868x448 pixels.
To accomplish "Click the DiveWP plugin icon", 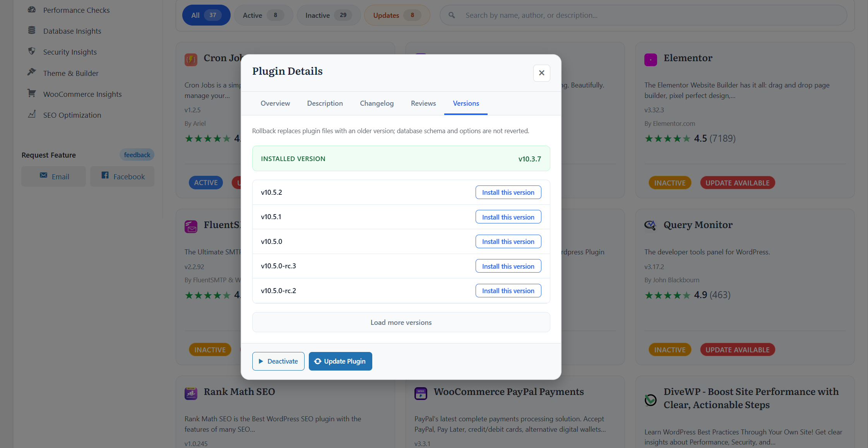I will pyautogui.click(x=651, y=400).
